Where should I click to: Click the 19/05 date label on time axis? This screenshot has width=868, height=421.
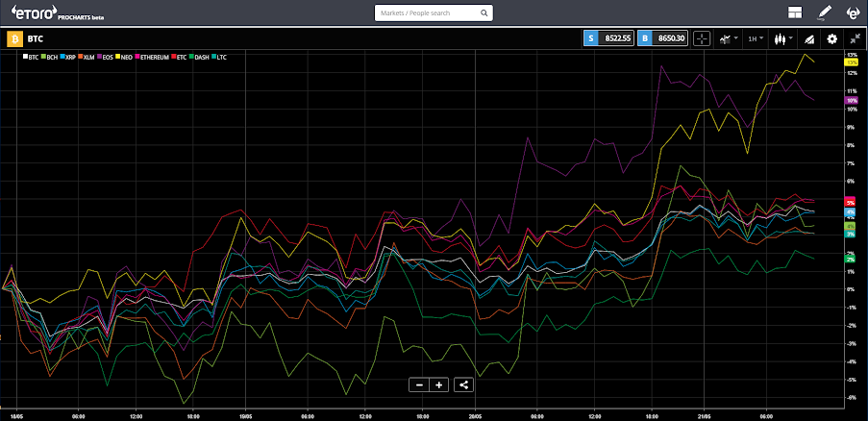click(x=246, y=415)
